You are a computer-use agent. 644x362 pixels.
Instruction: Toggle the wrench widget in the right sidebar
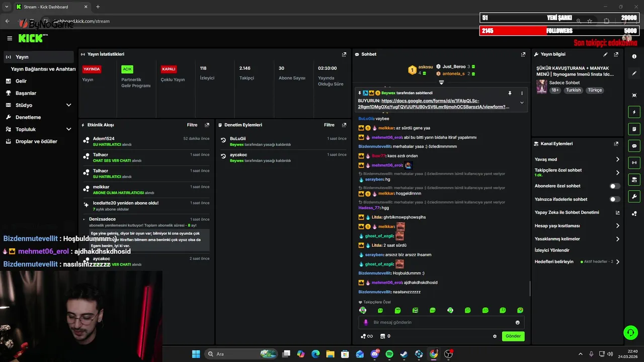click(634, 197)
